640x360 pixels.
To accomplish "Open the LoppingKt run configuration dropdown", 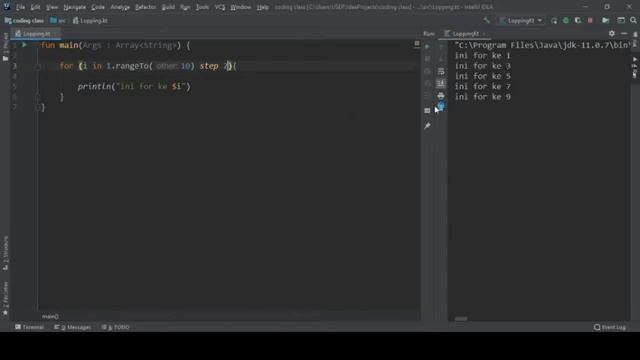I will [x=521, y=20].
